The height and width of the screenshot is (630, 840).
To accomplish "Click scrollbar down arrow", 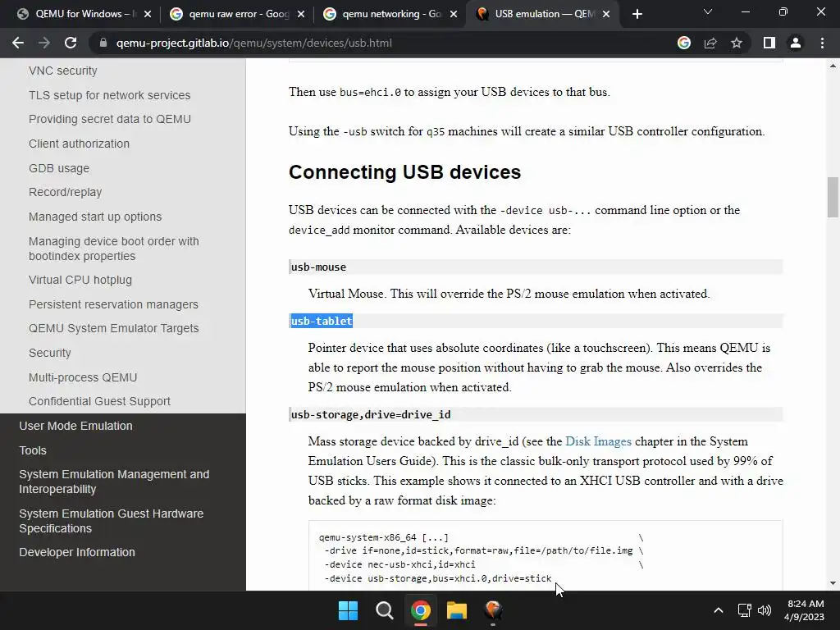I will (x=833, y=583).
